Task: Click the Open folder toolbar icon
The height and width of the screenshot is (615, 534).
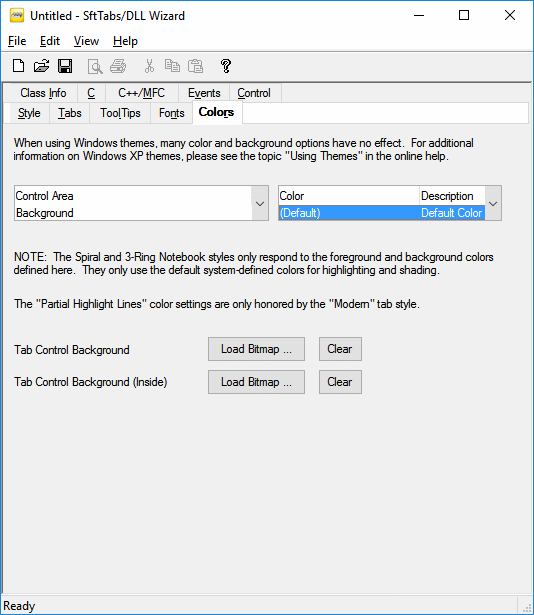Action: coord(41,66)
